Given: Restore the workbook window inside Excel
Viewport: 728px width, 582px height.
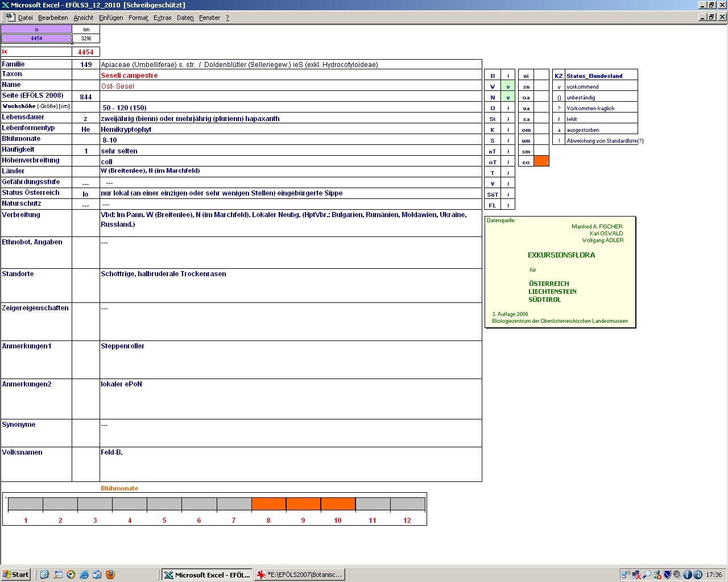Looking at the screenshot, I should (x=712, y=17).
